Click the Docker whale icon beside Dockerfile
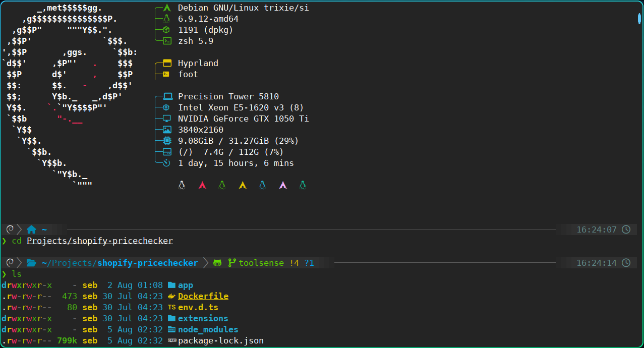The width and height of the screenshot is (644, 348). 171,297
